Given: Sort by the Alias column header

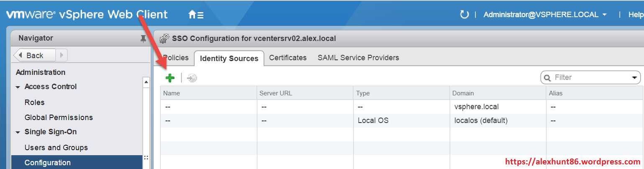Looking at the screenshot, I should click(595, 93).
